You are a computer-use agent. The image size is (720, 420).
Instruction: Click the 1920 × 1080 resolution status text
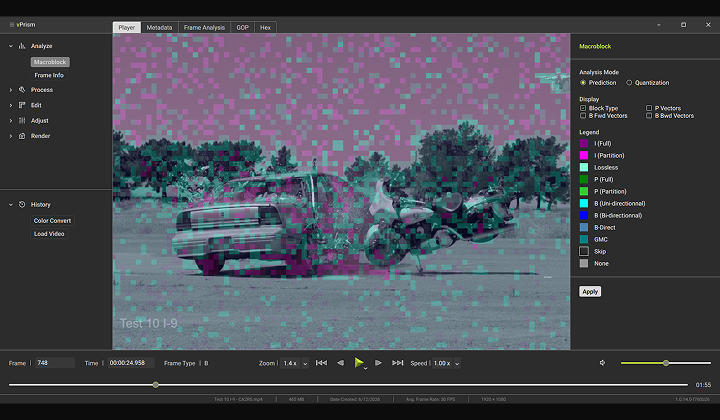493,399
